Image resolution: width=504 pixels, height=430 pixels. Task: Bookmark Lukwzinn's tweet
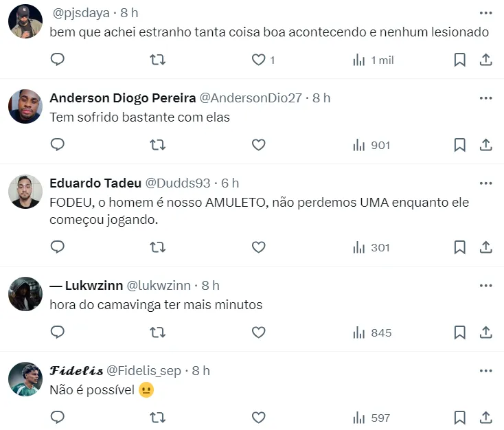[x=459, y=332]
